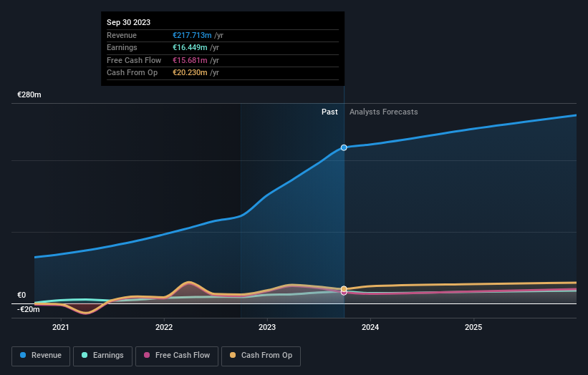
Task: Click the €15.681m free cash flow value
Action: point(190,60)
